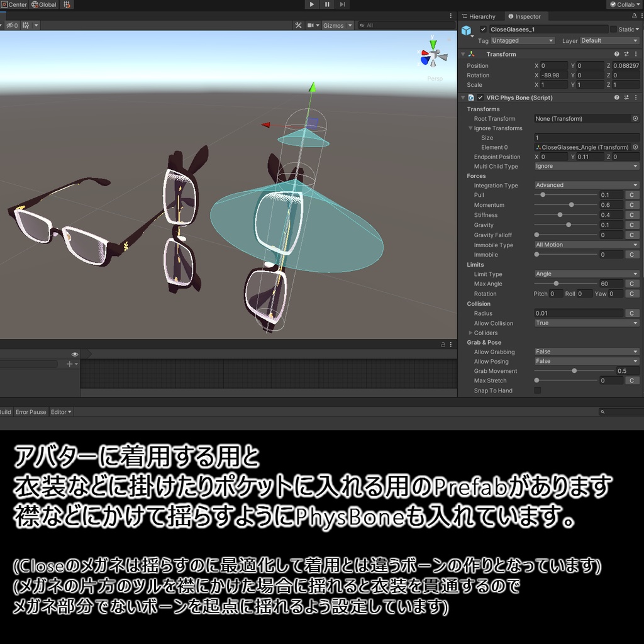
Task: Click the Pull curve C button
Action: point(631,195)
